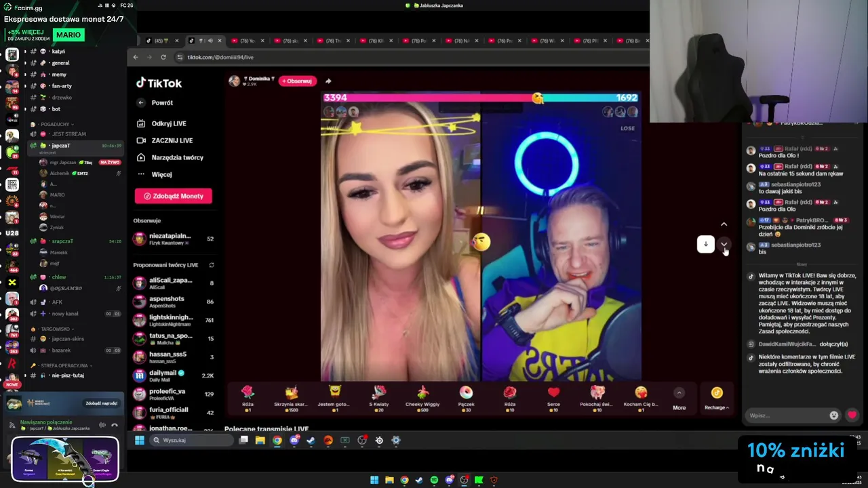Switch to the first (45) browser tab
This screenshot has height=488, width=868.
coord(161,41)
